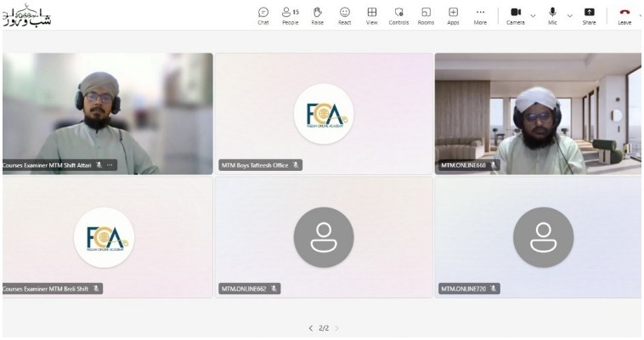Toggle the Camera on or off

(516, 14)
